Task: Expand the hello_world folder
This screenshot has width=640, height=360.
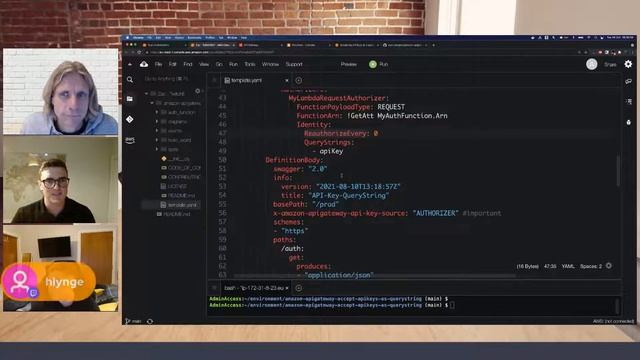Action: [157, 140]
